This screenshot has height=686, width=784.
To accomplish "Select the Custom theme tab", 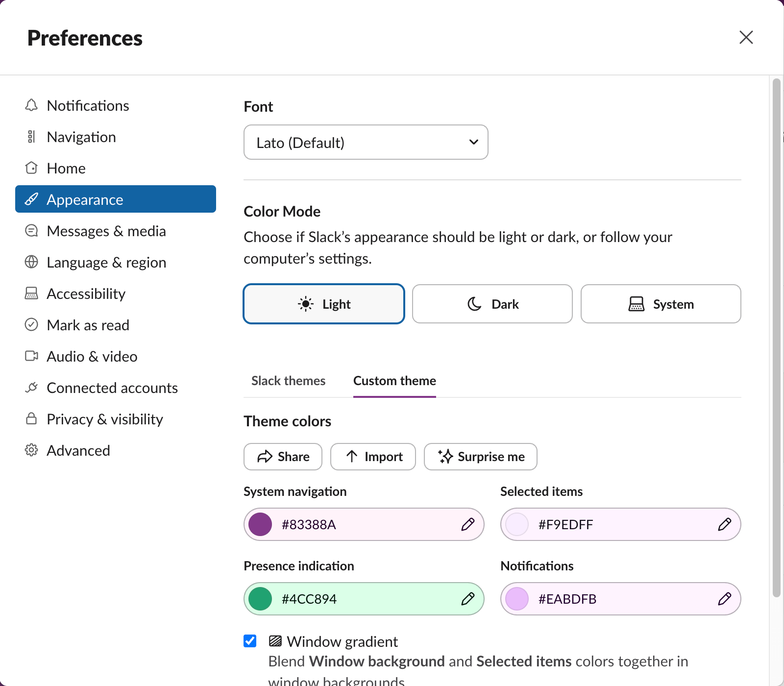I will coord(394,381).
